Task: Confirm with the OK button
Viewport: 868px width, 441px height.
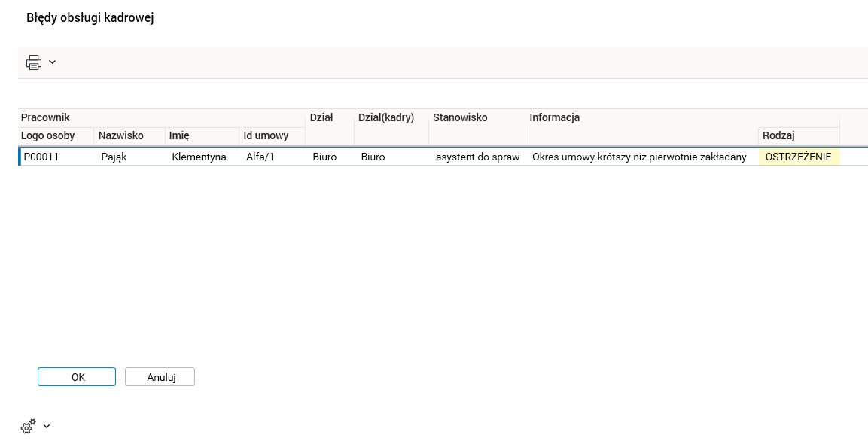Action: tap(77, 377)
